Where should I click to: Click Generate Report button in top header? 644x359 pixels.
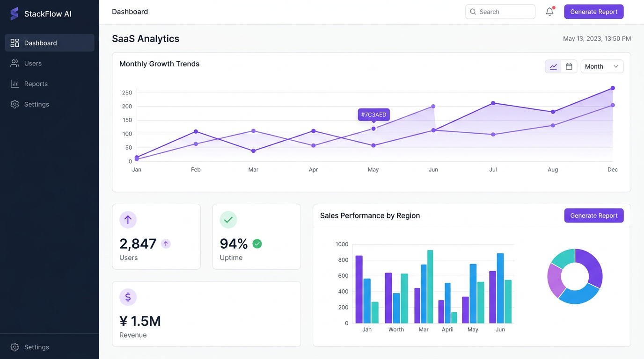594,12
